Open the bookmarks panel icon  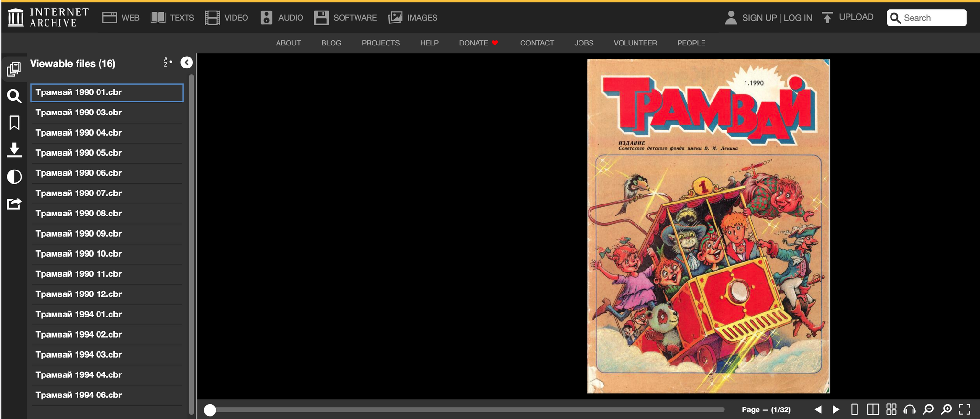coord(14,123)
